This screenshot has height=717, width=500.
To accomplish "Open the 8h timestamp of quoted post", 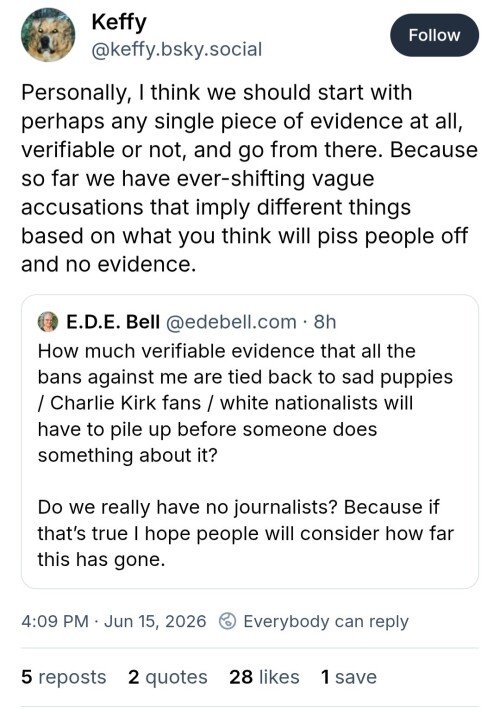I will [x=325, y=322].
